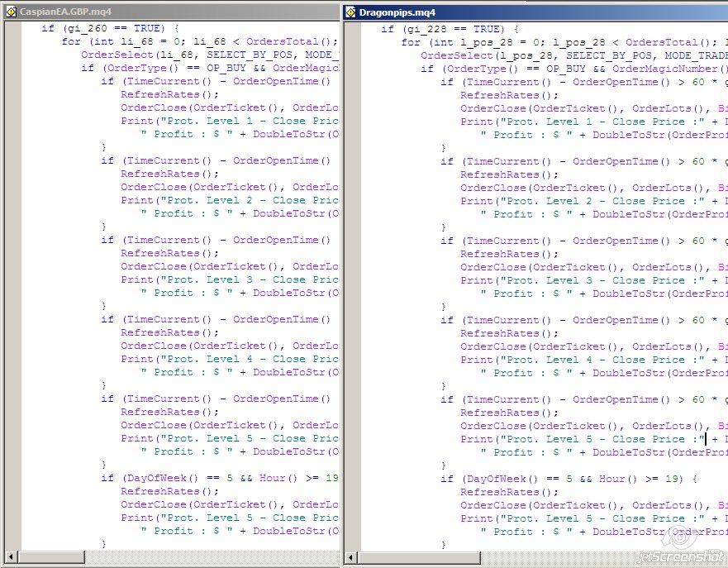728x568 pixels.
Task: Click the Dragonpips.mq4 window file icon
Action: pos(351,12)
